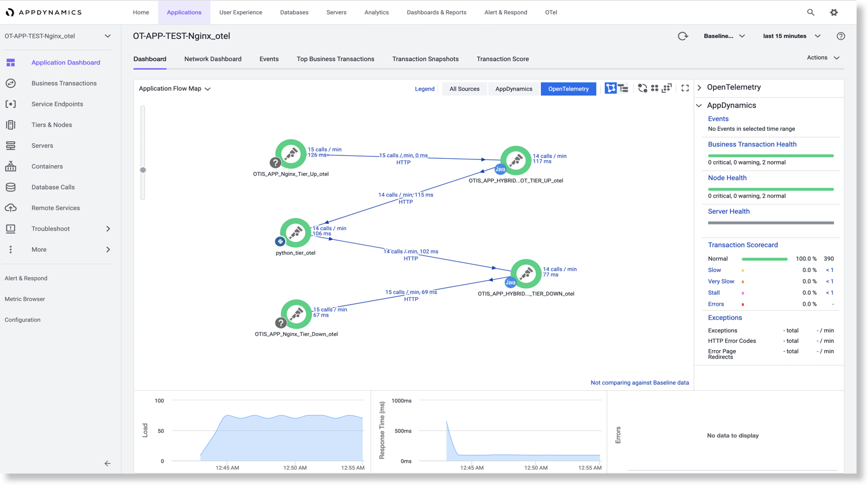Open the User Experience menu
The width and height of the screenshot is (868, 485).
tap(241, 12)
